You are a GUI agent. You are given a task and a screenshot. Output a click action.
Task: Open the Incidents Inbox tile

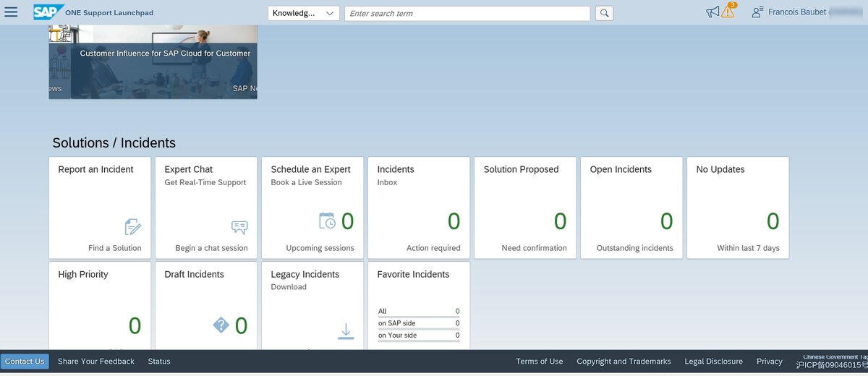pyautogui.click(x=419, y=208)
